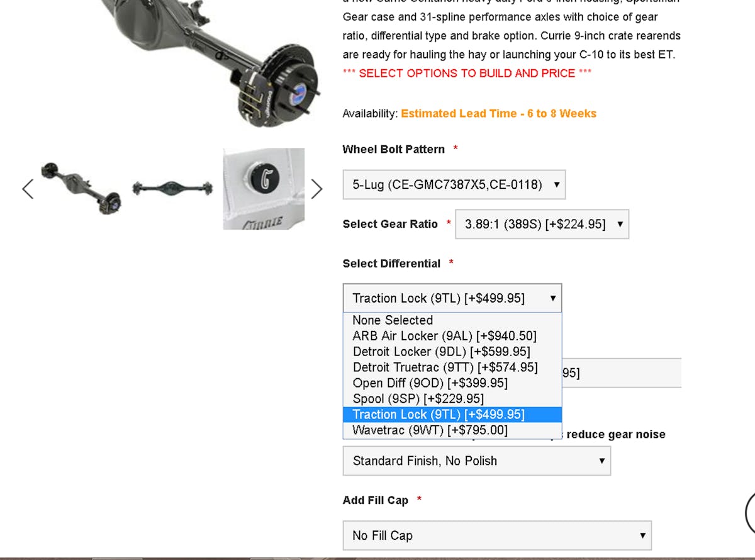Select the housing-only axle thumbnail

(173, 188)
